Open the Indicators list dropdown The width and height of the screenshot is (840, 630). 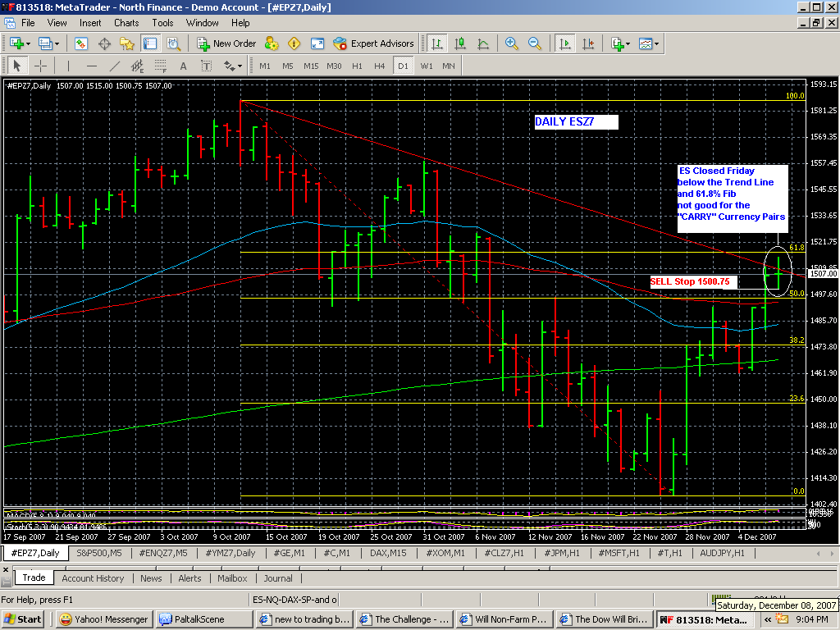pyautogui.click(x=620, y=43)
